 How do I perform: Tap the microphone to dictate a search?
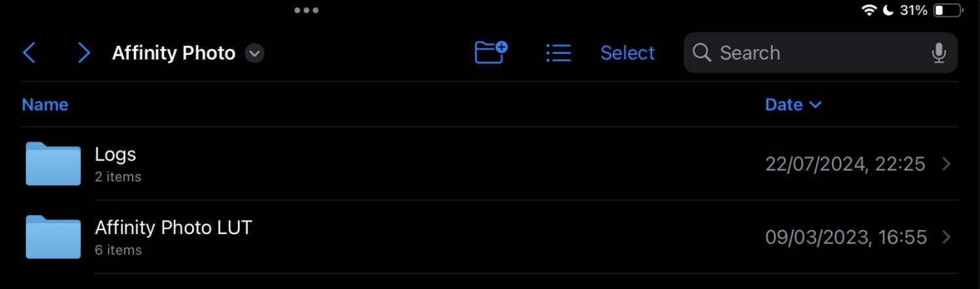point(939,53)
